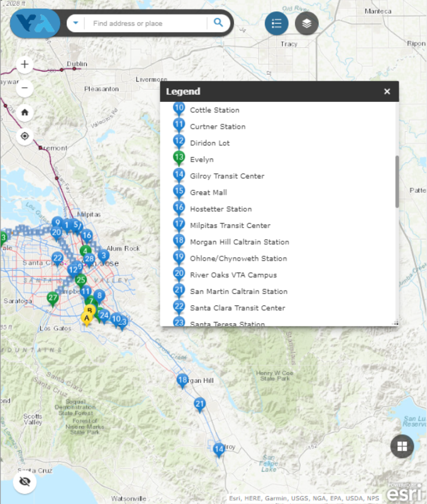The image size is (427, 504).
Task: Click the zoom out minus button
Action: [25, 89]
